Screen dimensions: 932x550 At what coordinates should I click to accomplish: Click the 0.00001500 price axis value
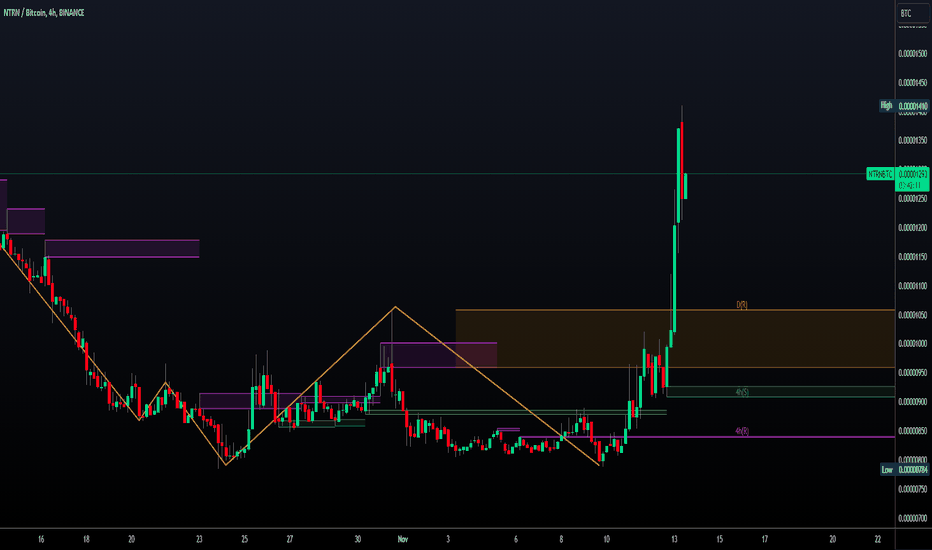click(912, 54)
